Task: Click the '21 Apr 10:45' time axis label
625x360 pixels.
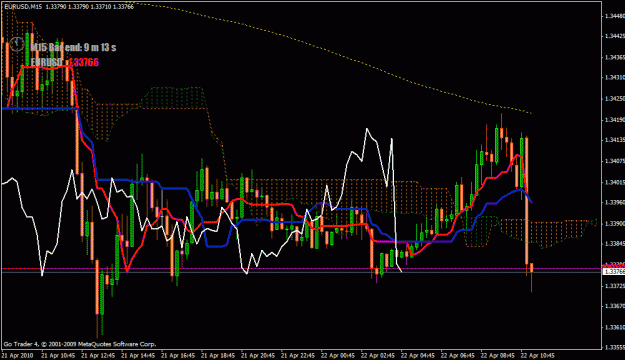Action: coord(58,355)
